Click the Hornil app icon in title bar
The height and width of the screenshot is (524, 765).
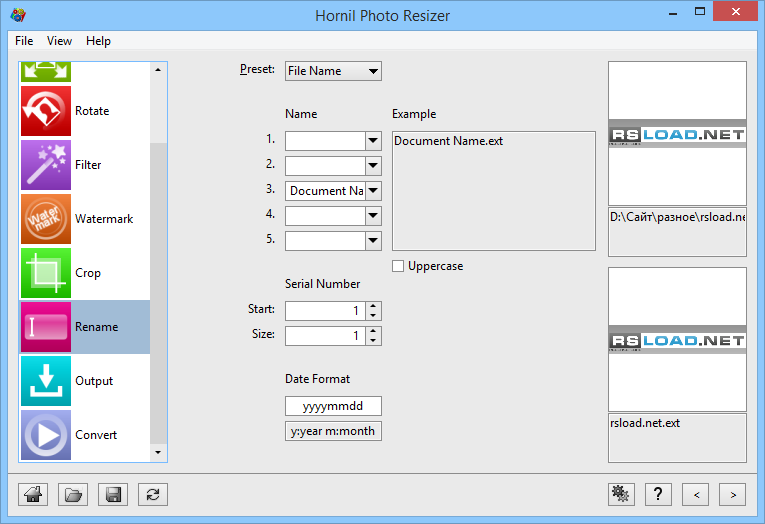tap(18, 15)
